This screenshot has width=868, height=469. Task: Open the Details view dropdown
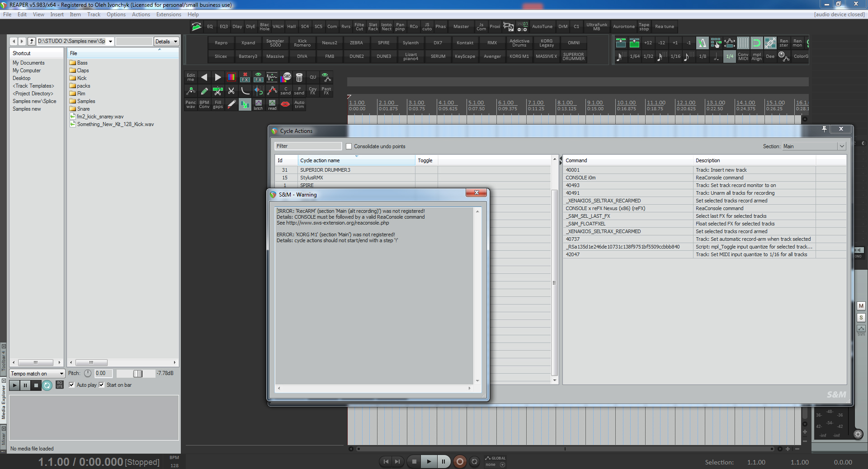pyautogui.click(x=166, y=42)
